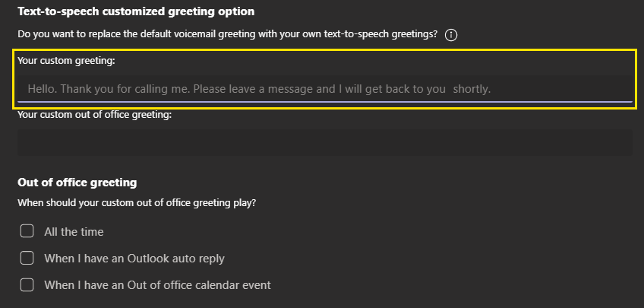Select the When I have an Outlook auto reply label

click(134, 259)
